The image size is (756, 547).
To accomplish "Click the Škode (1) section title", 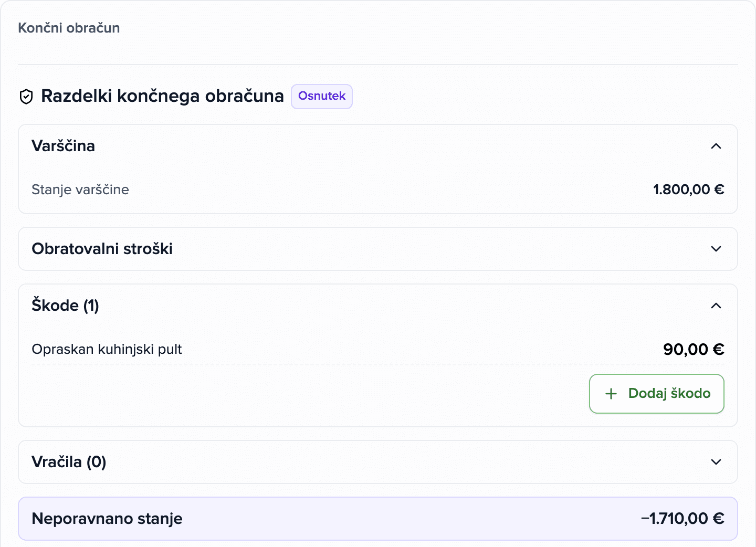I will pyautogui.click(x=65, y=306).
